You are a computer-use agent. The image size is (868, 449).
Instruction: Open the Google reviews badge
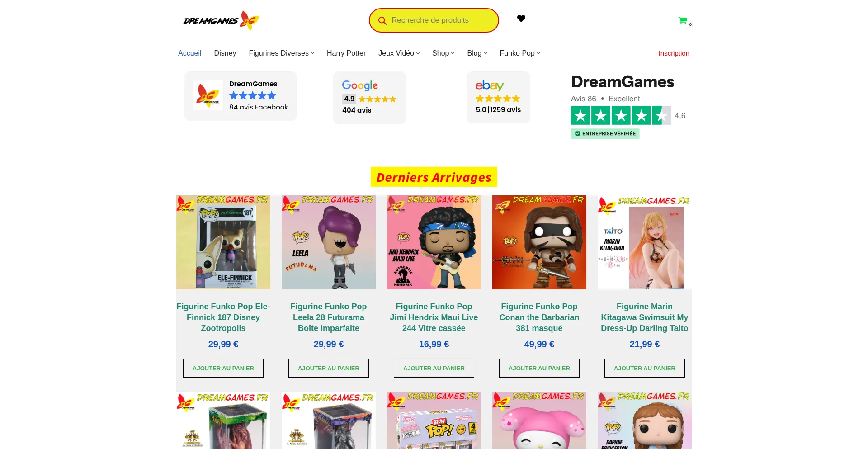click(369, 97)
